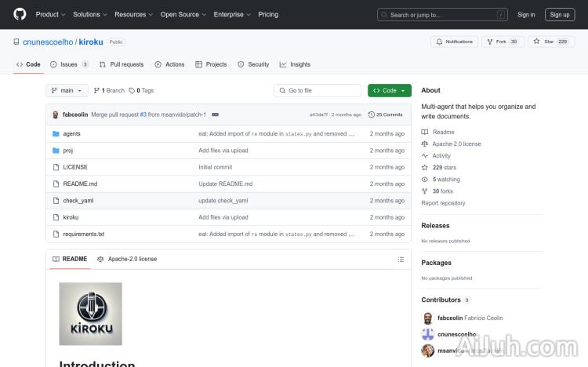Click the GitHub logo icon
Image resolution: width=588 pixels, height=367 pixels.
point(20,14)
